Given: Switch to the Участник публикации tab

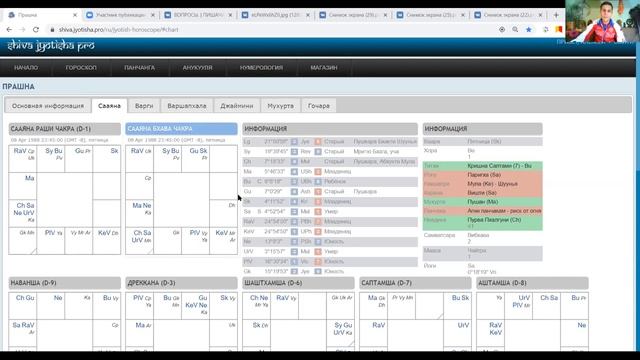Looking at the screenshot, I should pyautogui.click(x=120, y=15).
